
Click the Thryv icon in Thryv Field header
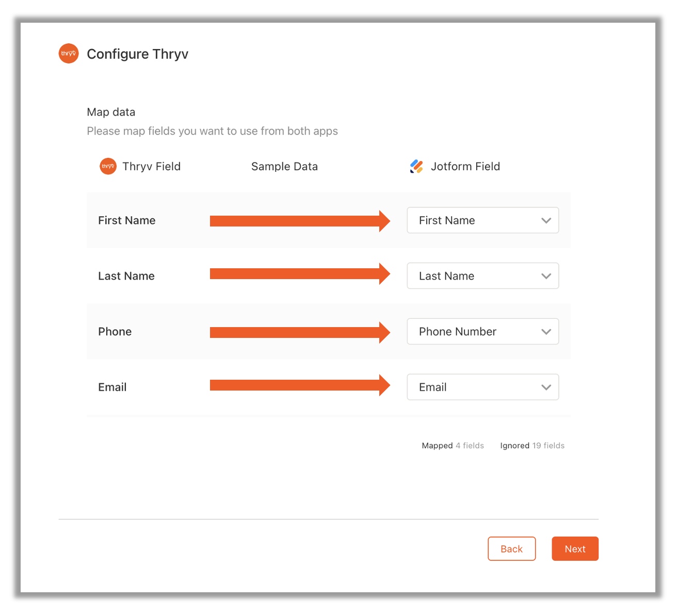108,166
